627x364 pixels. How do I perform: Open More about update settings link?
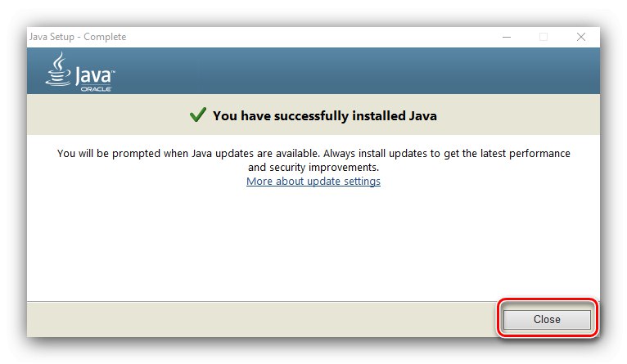click(313, 182)
